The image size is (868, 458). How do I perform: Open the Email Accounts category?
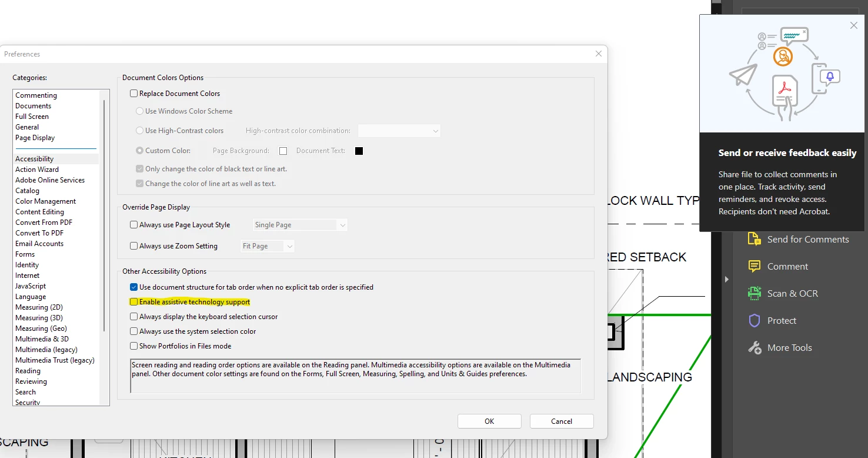point(39,244)
